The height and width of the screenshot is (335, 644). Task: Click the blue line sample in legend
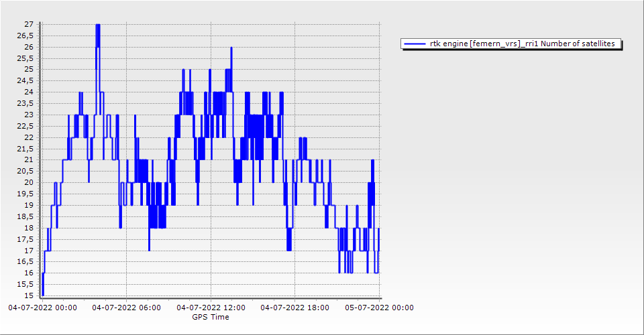(x=415, y=44)
